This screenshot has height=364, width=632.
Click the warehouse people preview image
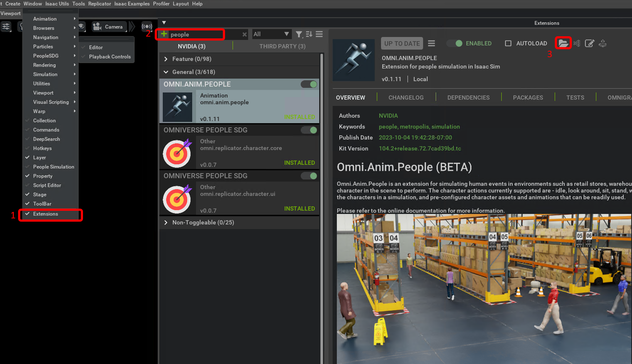point(484,289)
